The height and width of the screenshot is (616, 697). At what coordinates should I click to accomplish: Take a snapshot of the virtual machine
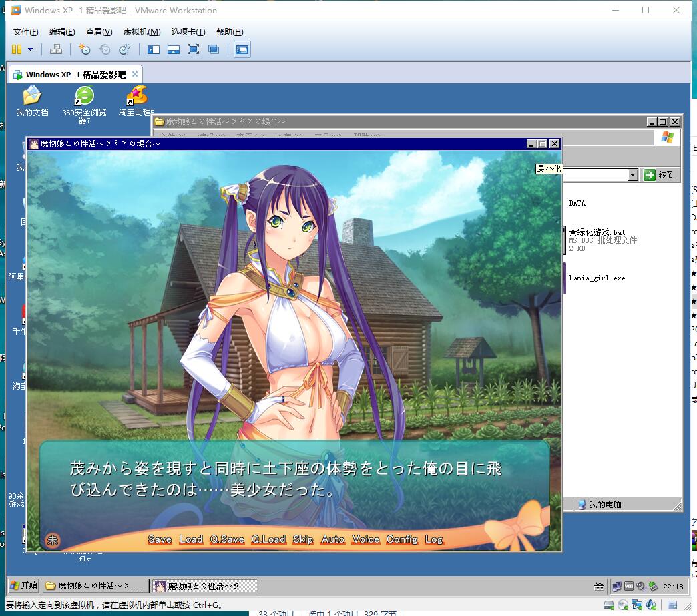tap(84, 49)
